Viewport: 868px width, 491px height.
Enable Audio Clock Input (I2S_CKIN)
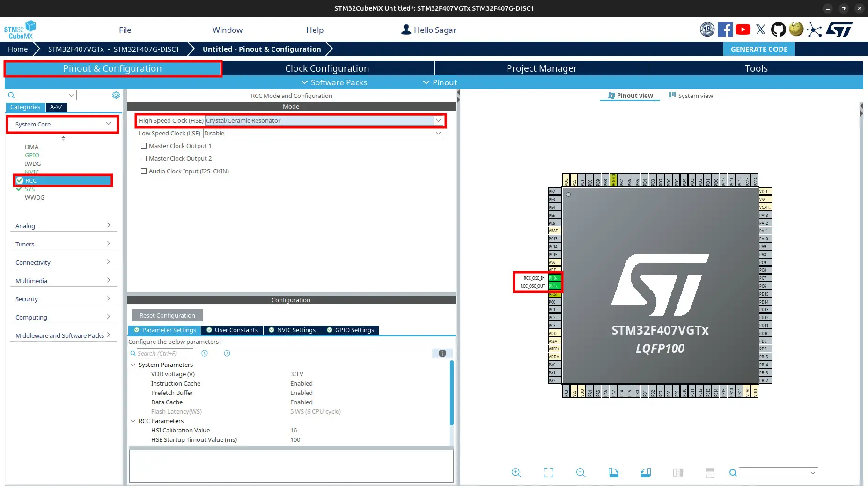pyautogui.click(x=144, y=171)
